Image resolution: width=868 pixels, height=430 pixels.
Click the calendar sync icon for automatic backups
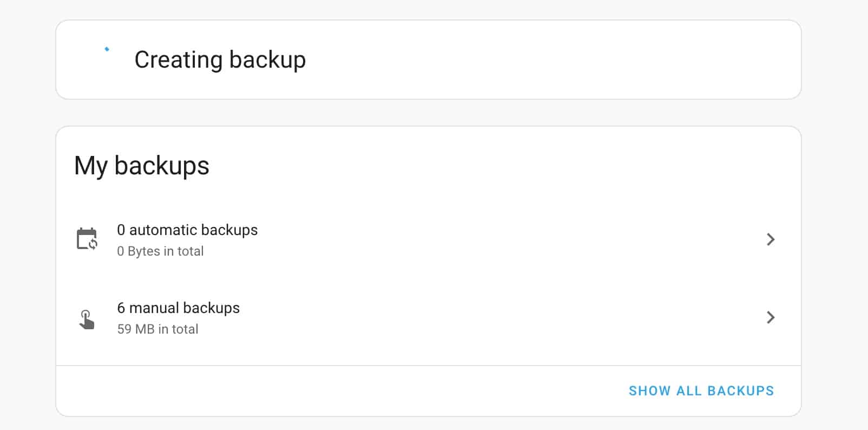point(87,239)
